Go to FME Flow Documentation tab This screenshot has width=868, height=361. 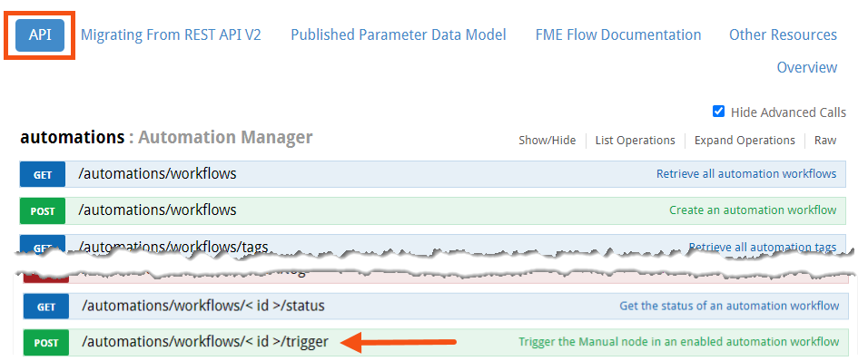(x=617, y=34)
